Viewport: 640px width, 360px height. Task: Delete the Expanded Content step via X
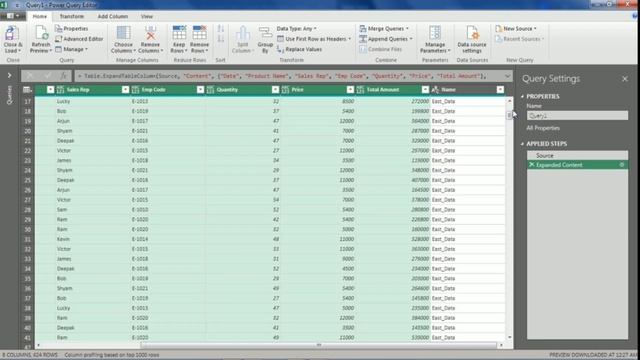531,165
